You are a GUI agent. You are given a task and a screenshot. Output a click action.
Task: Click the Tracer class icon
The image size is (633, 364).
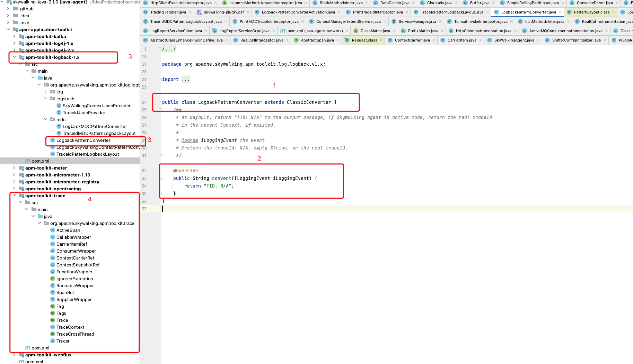tap(53, 341)
